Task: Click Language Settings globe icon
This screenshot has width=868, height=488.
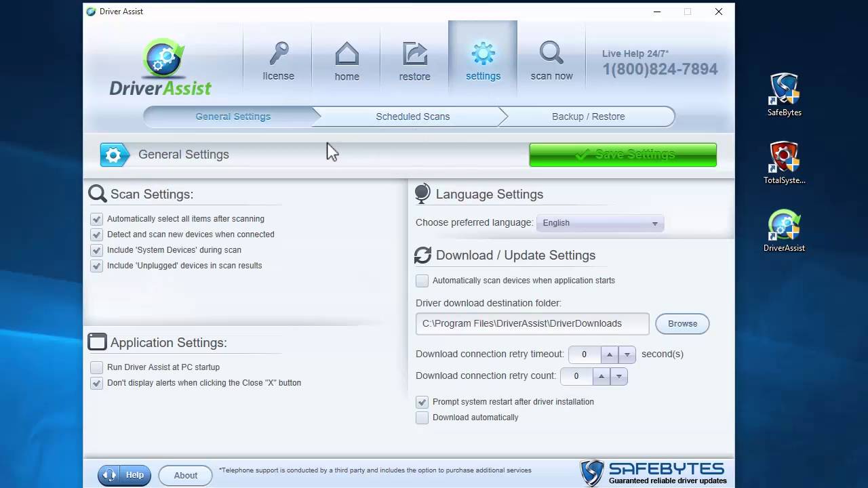Action: 422,194
